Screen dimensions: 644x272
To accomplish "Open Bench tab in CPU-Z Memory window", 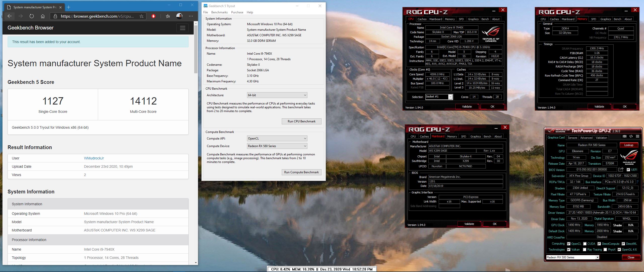I will (x=617, y=19).
